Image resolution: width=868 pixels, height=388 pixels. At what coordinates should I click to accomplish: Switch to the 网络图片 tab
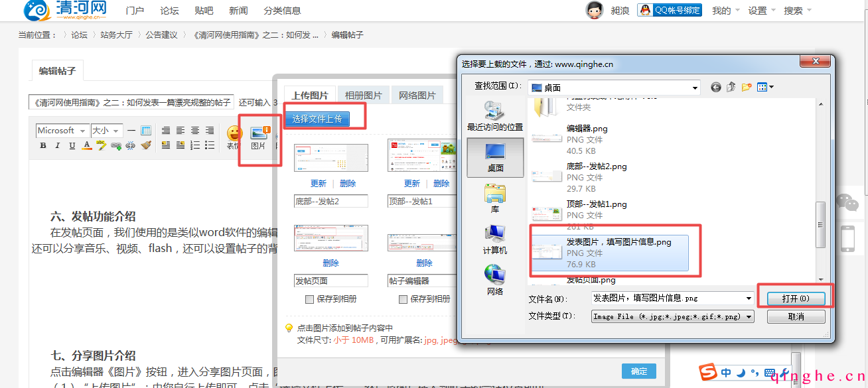pyautogui.click(x=417, y=96)
